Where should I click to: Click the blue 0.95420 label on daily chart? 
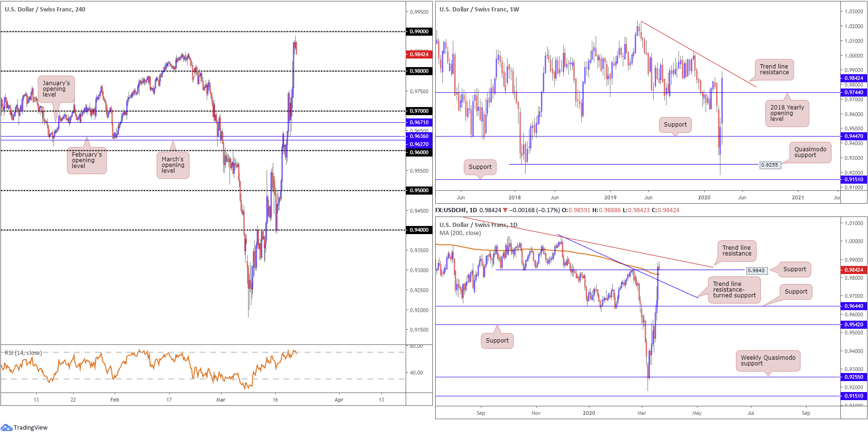pyautogui.click(x=854, y=324)
